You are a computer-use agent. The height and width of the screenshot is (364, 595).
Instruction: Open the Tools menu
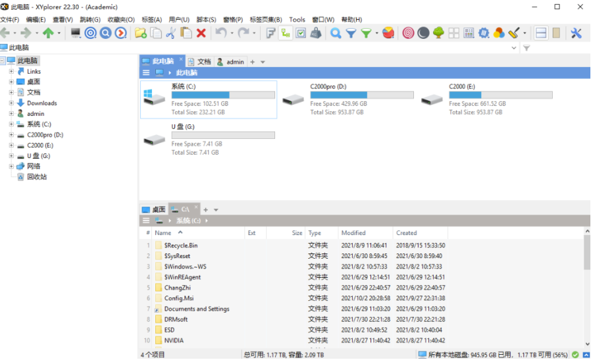297,19
